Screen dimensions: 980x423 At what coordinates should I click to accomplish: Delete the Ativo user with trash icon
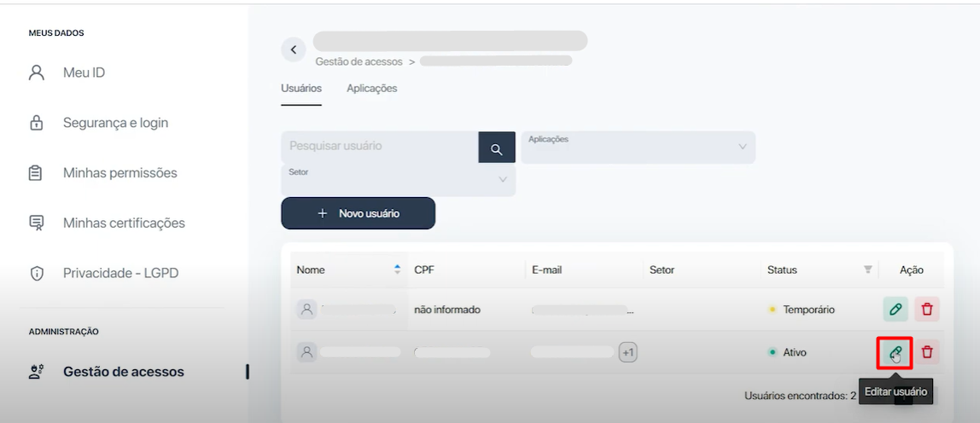(927, 352)
